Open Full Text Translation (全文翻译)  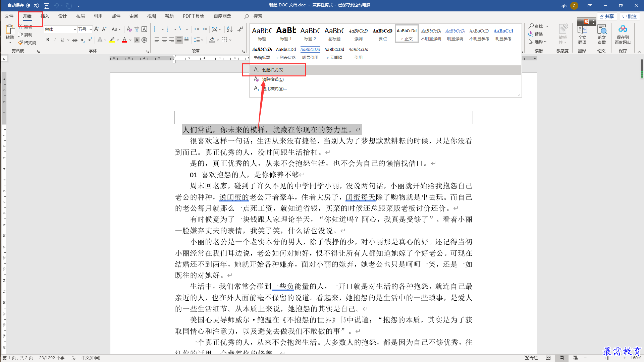pos(582,35)
